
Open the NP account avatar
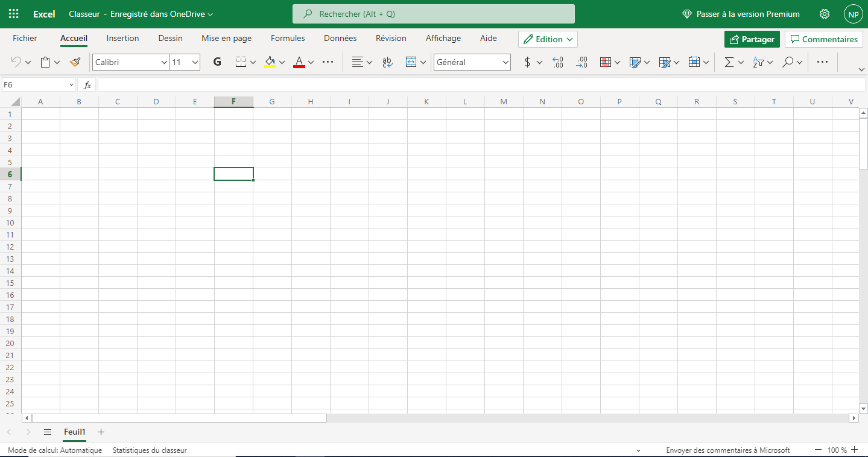click(853, 14)
